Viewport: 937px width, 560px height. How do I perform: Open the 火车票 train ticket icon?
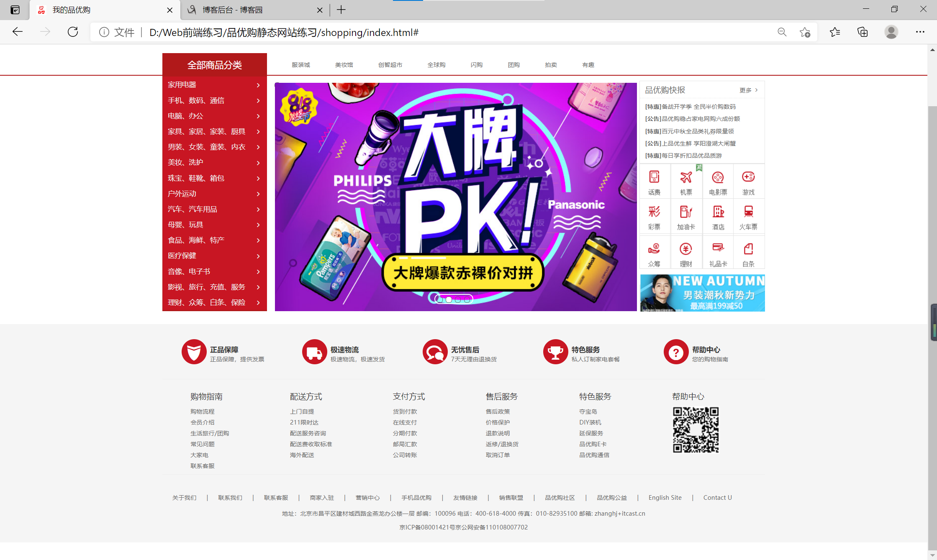pyautogui.click(x=748, y=212)
